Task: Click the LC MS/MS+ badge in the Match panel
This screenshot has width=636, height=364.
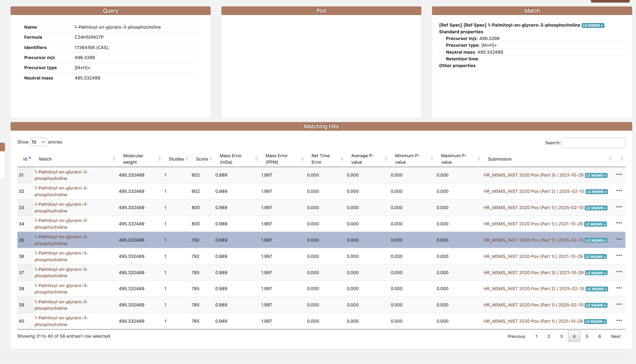Action: [x=593, y=26]
